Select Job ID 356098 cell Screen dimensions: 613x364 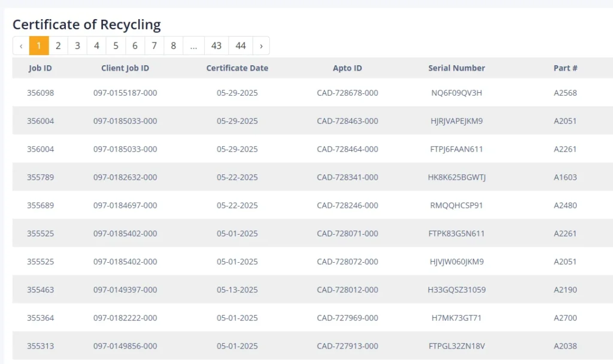[x=40, y=93]
